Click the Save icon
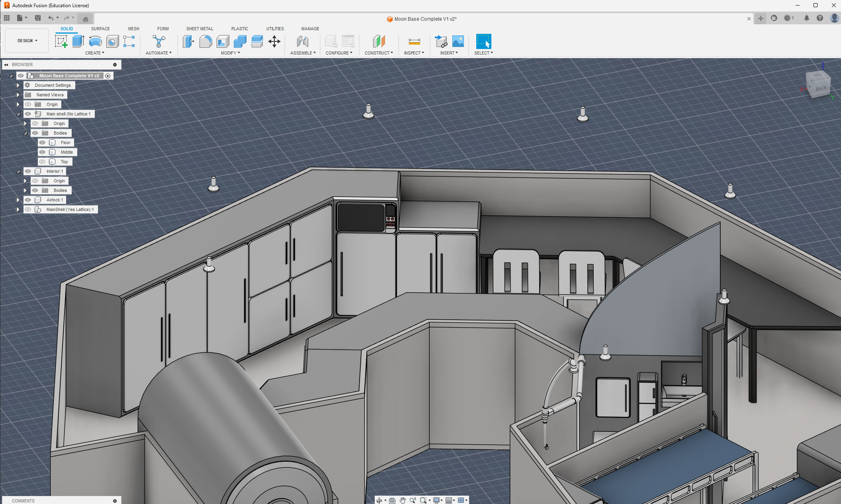 coord(38,18)
